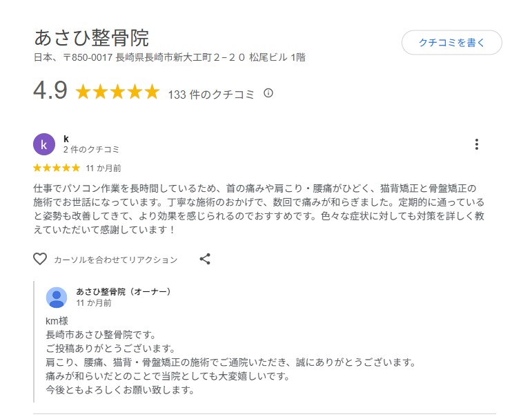Image resolution: width=532 pixels, height=419 pixels.
Task: Click the reviewer name k
Action: pos(66,139)
